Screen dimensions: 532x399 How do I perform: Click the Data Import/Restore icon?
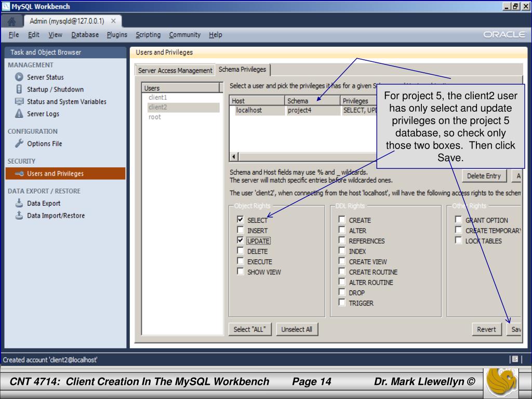[x=19, y=215]
